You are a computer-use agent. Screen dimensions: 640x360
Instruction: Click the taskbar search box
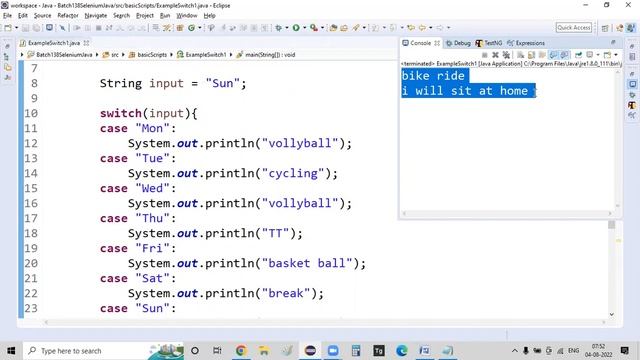(102, 351)
